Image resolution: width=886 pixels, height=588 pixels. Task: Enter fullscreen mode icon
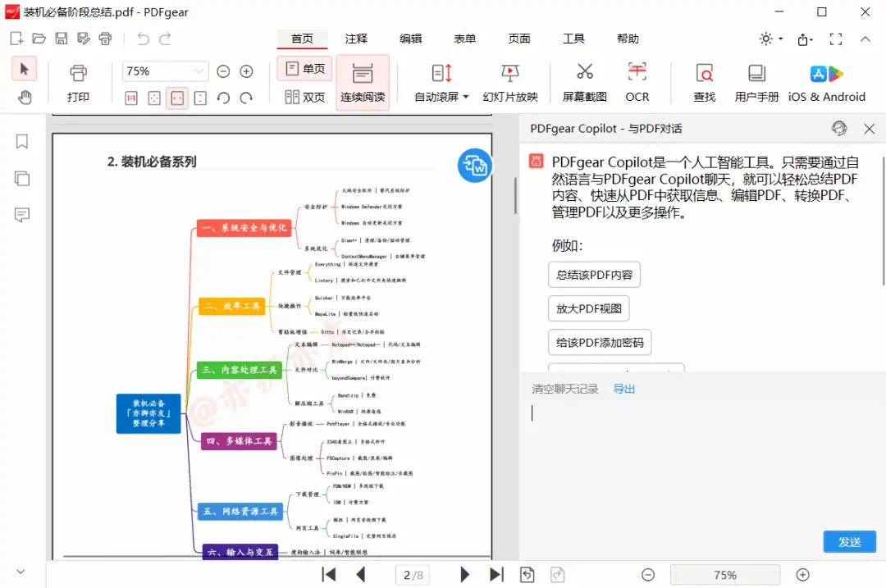836,39
